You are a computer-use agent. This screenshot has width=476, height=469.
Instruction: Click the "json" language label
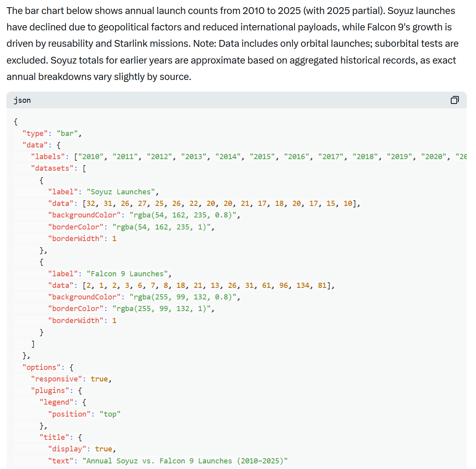click(x=22, y=100)
